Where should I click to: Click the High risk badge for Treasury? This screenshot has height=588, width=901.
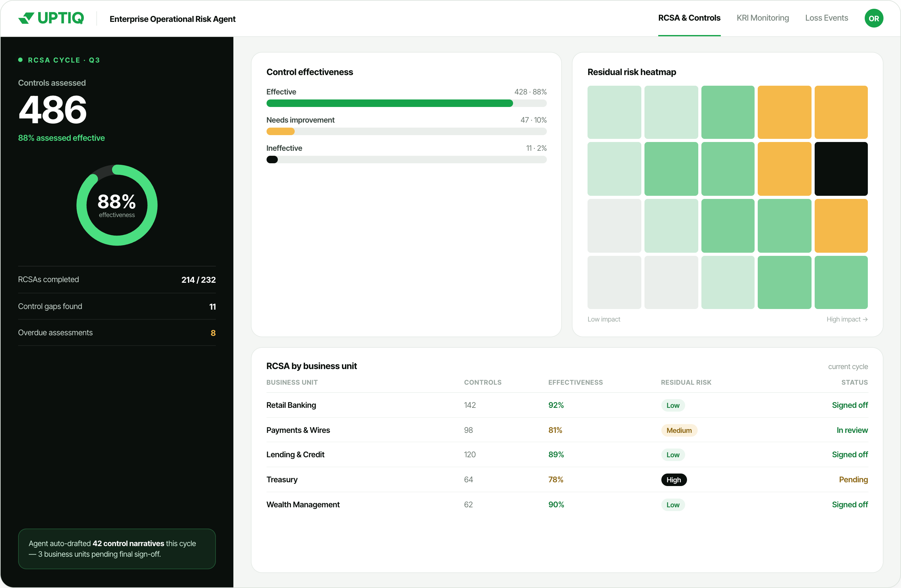click(674, 479)
